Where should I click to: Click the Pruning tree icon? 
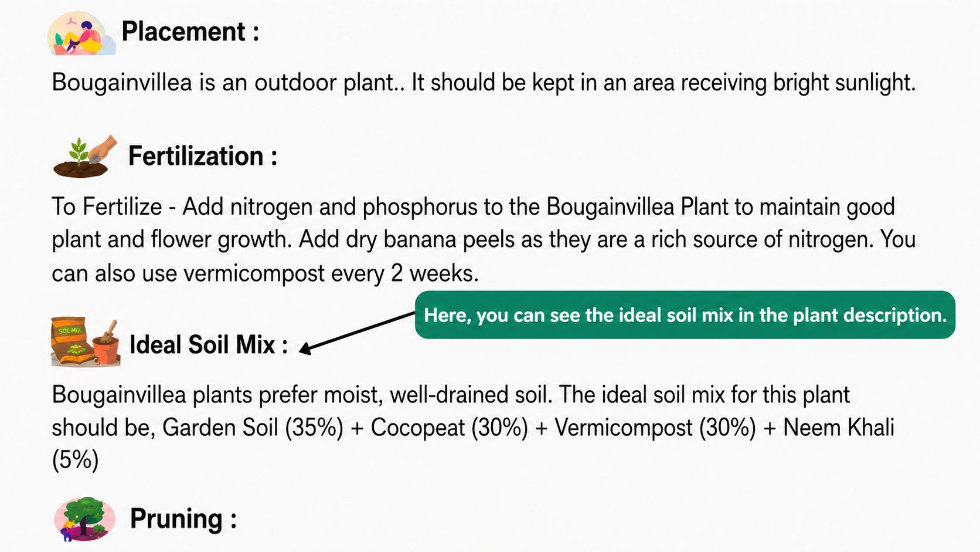pyautogui.click(x=84, y=519)
